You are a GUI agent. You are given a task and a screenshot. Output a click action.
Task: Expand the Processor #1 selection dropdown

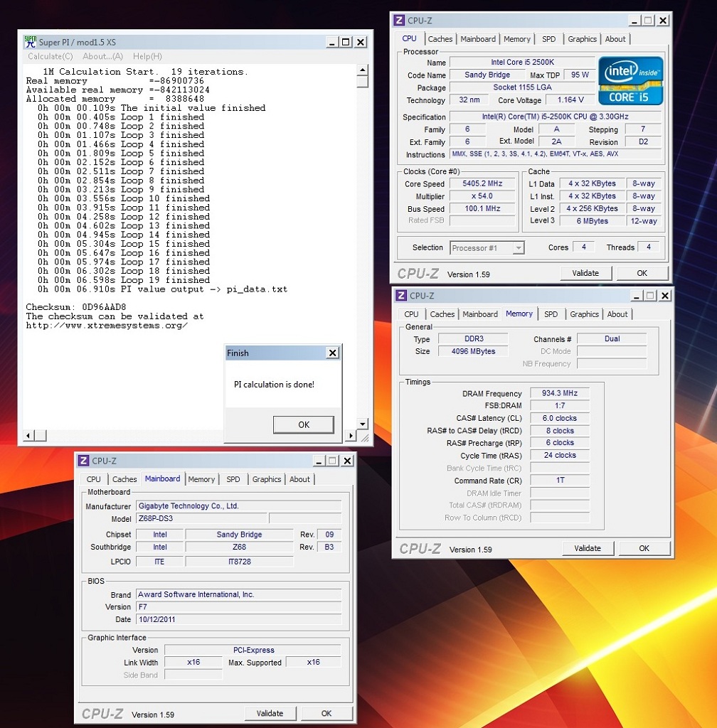click(519, 248)
